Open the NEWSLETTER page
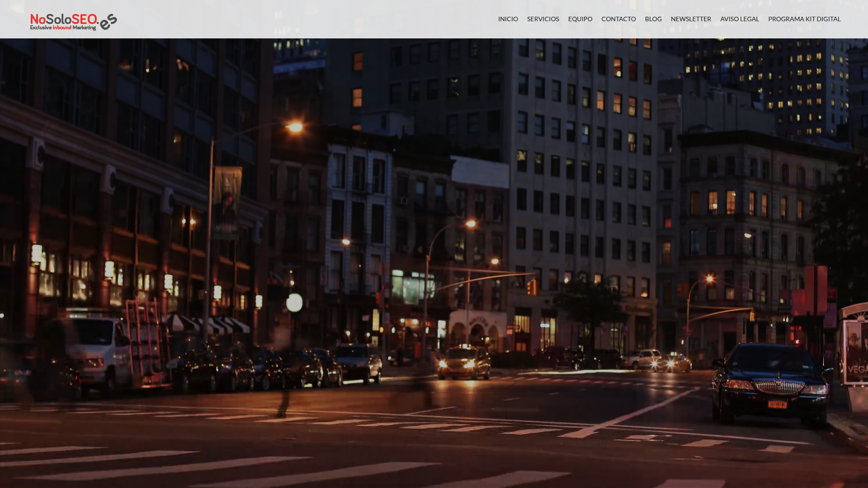This screenshot has width=868, height=488. tap(690, 19)
